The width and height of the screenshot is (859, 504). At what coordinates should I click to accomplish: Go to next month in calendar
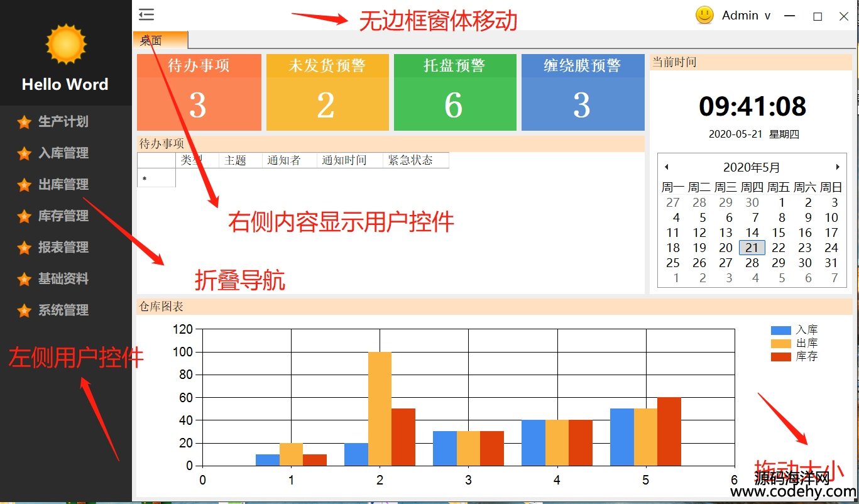(838, 167)
